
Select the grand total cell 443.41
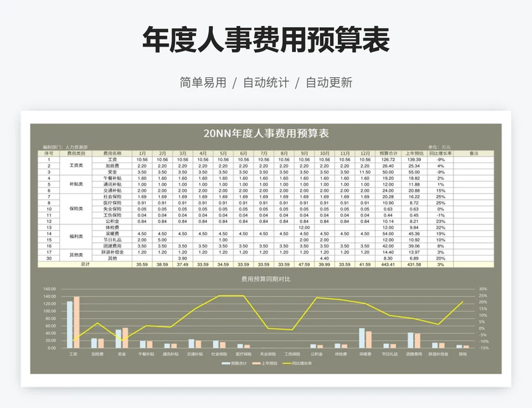pyautogui.click(x=388, y=265)
